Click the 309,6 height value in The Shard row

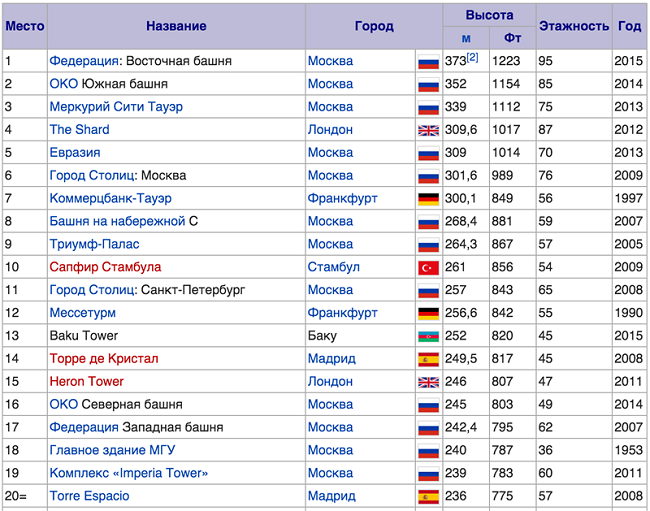tap(461, 130)
